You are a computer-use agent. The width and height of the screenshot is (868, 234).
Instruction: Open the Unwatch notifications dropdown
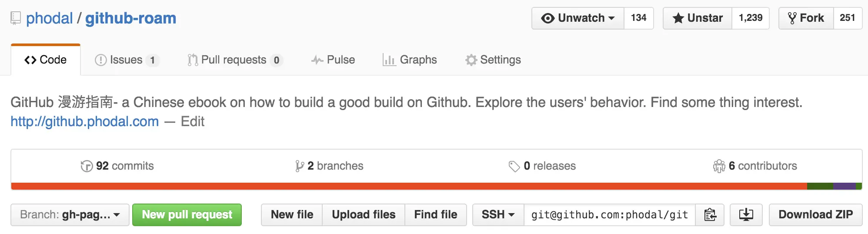(578, 18)
